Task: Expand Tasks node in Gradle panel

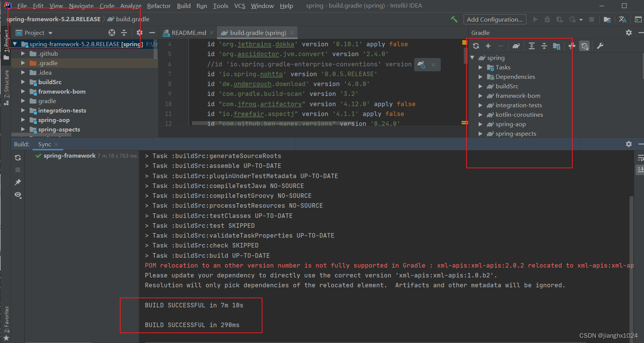Action: pyautogui.click(x=481, y=67)
